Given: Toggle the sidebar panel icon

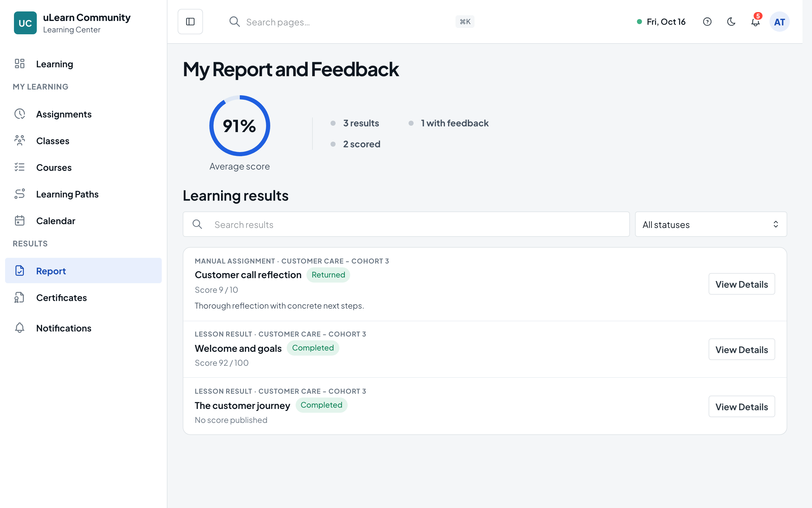Looking at the screenshot, I should [x=190, y=22].
